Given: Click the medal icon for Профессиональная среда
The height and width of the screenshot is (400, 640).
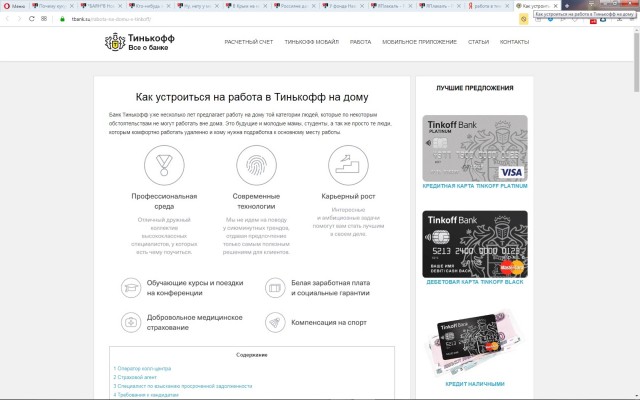Looking at the screenshot, I should pos(164,165).
